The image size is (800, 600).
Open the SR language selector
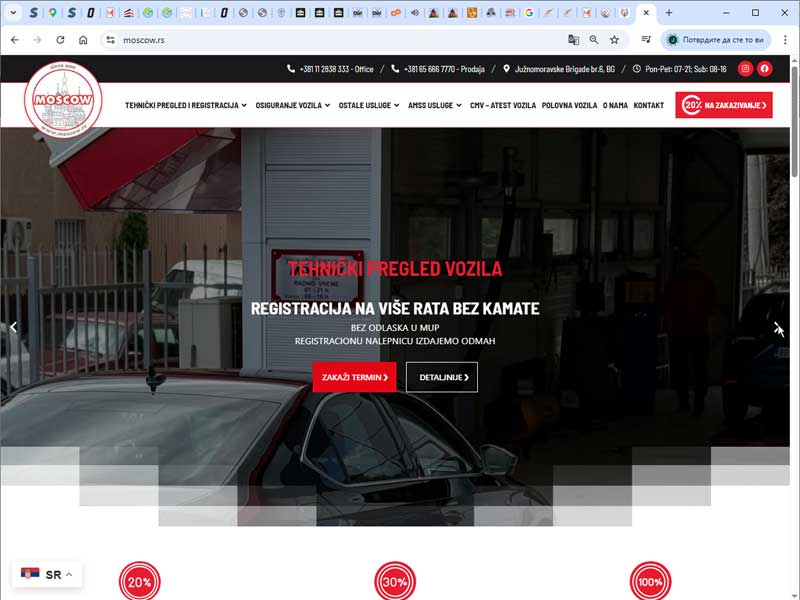(x=47, y=575)
